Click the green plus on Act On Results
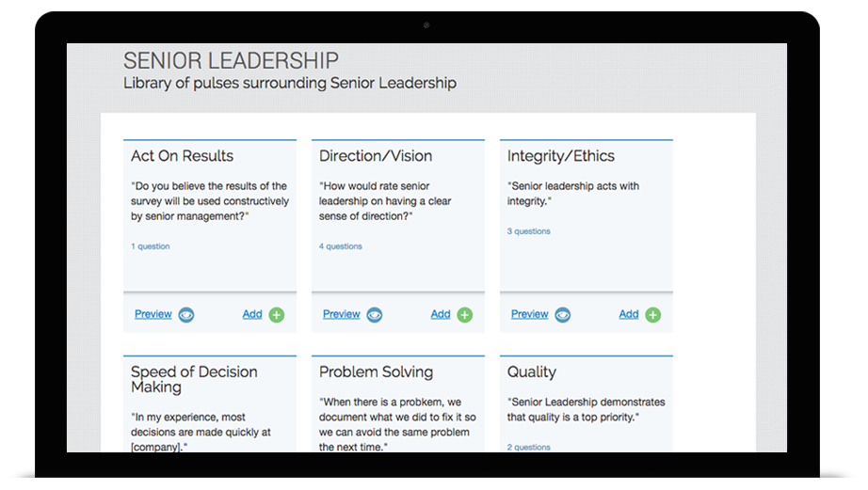This screenshot has height=490, width=868. [x=276, y=315]
